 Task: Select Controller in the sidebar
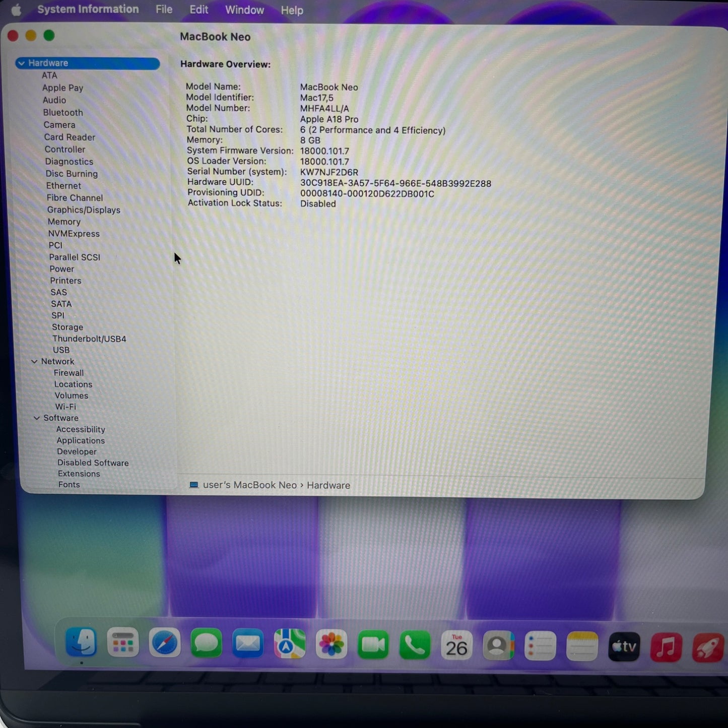pyautogui.click(x=65, y=149)
